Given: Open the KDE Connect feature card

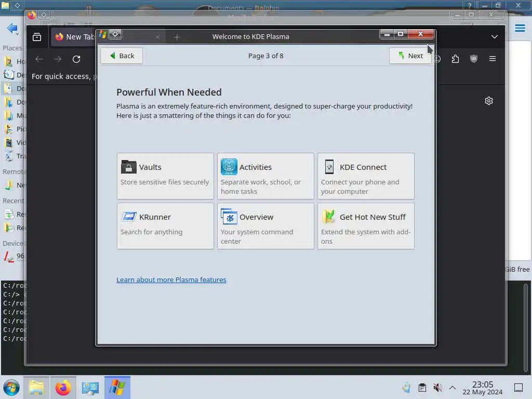Looking at the screenshot, I should click(x=366, y=176).
